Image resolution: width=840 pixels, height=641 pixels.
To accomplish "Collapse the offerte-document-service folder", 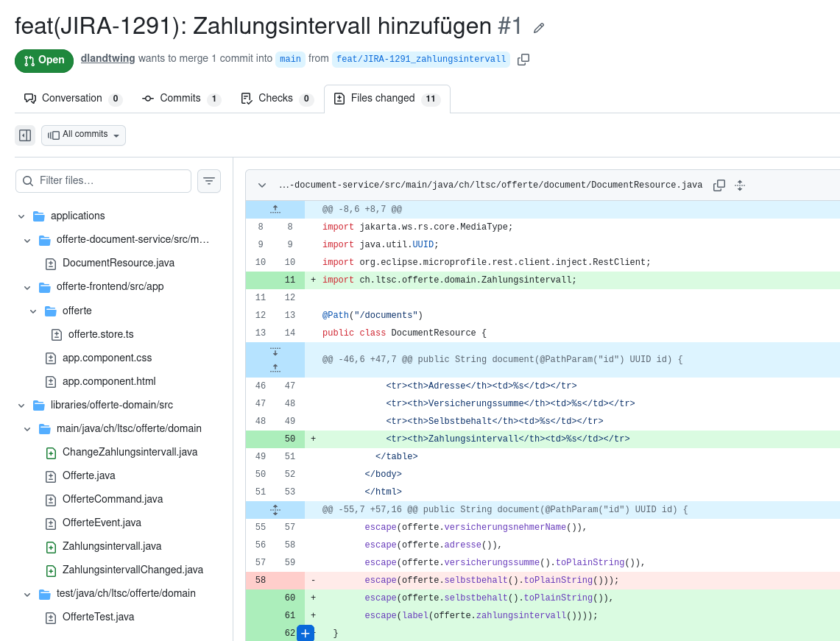I will click(27, 240).
